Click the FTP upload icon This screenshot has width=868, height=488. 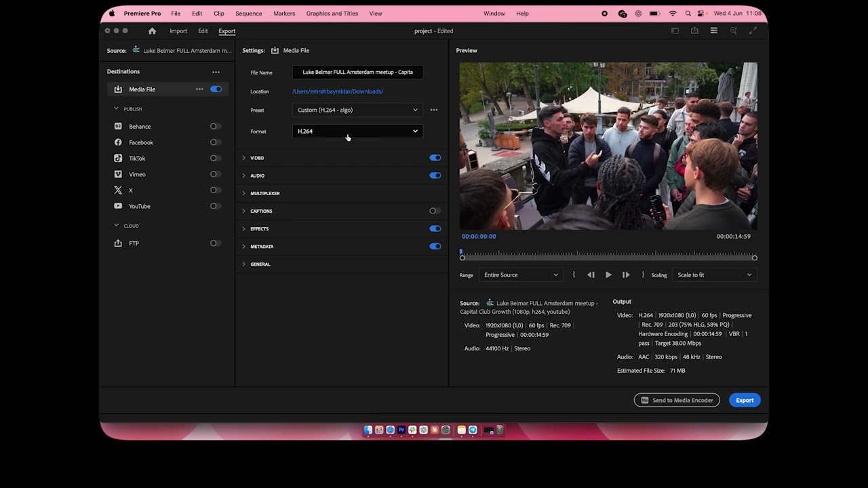[118, 243]
